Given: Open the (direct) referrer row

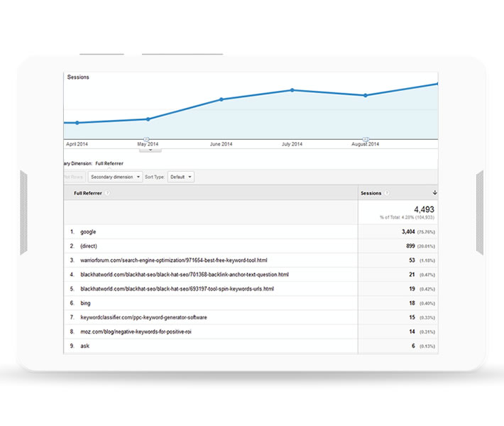Looking at the screenshot, I should click(90, 246).
